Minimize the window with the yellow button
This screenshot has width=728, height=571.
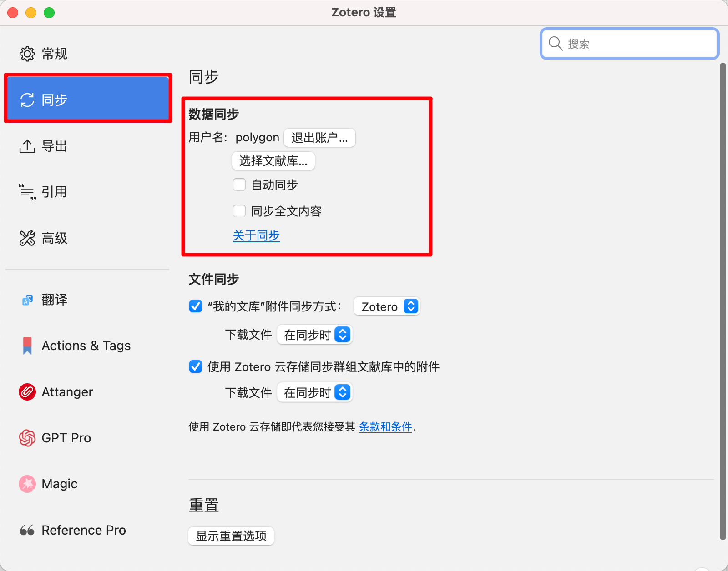pyautogui.click(x=31, y=13)
